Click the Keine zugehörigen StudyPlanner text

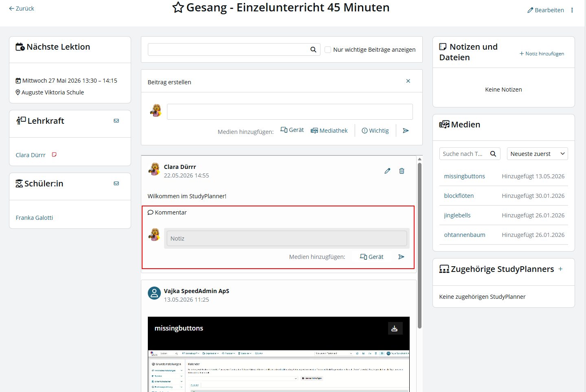tap(483, 297)
